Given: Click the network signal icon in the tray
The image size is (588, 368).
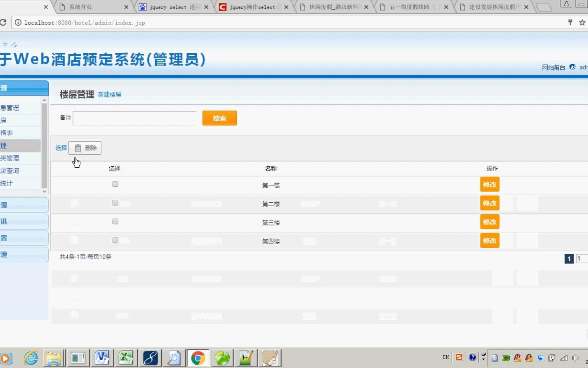Looking at the screenshot, I should point(563,358).
